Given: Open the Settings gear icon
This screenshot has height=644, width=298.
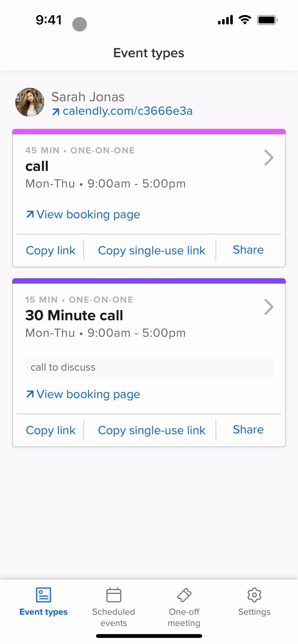Looking at the screenshot, I should 254,595.
